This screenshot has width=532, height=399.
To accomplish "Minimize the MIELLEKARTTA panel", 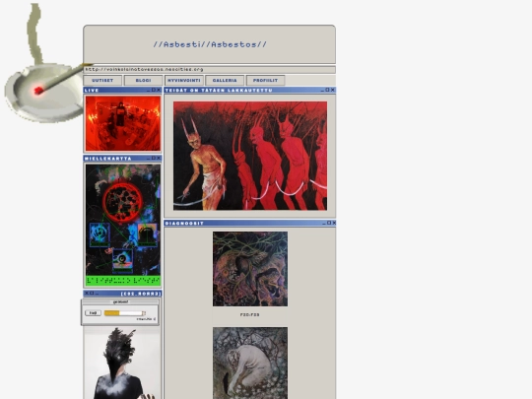I will coord(148,159).
